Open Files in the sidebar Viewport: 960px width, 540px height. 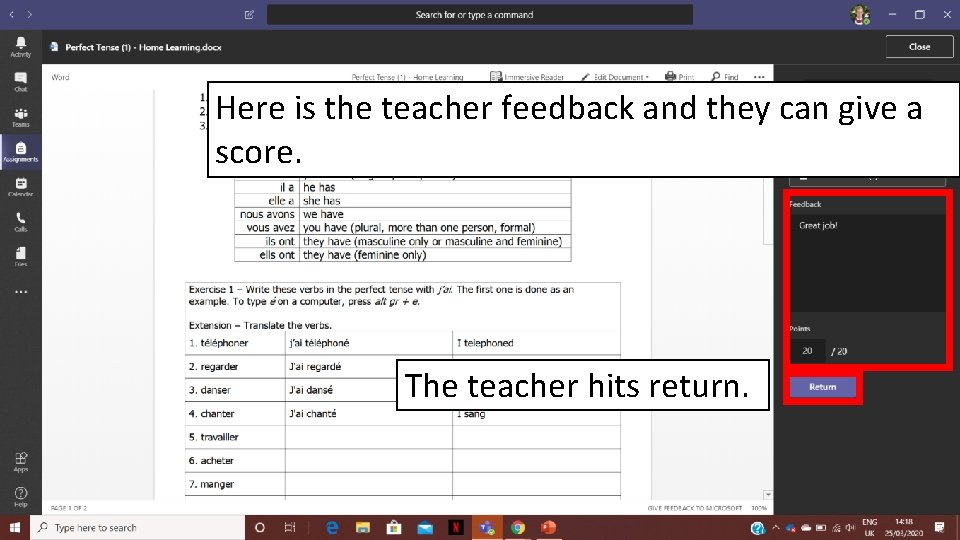(x=20, y=257)
